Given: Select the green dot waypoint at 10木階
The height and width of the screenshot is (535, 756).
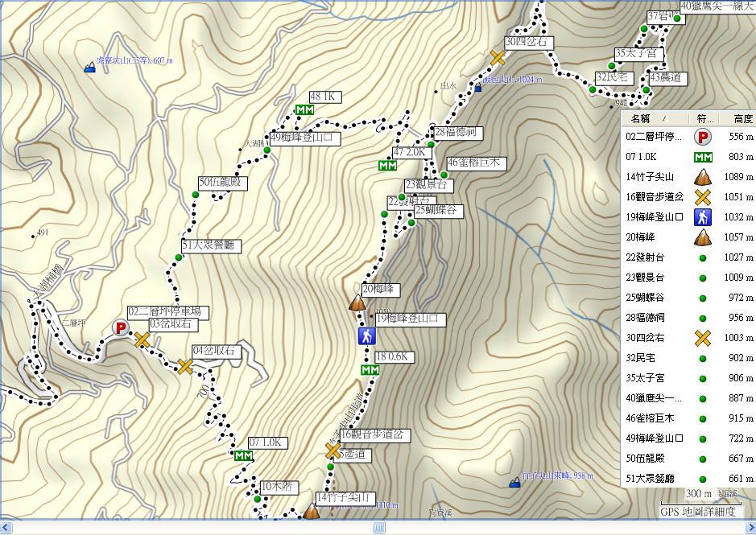Looking at the screenshot, I should (x=258, y=499).
